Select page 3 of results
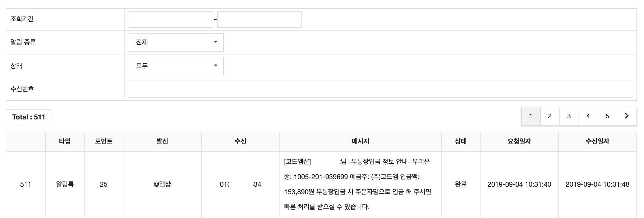The height and width of the screenshot is (218, 644). tap(569, 116)
